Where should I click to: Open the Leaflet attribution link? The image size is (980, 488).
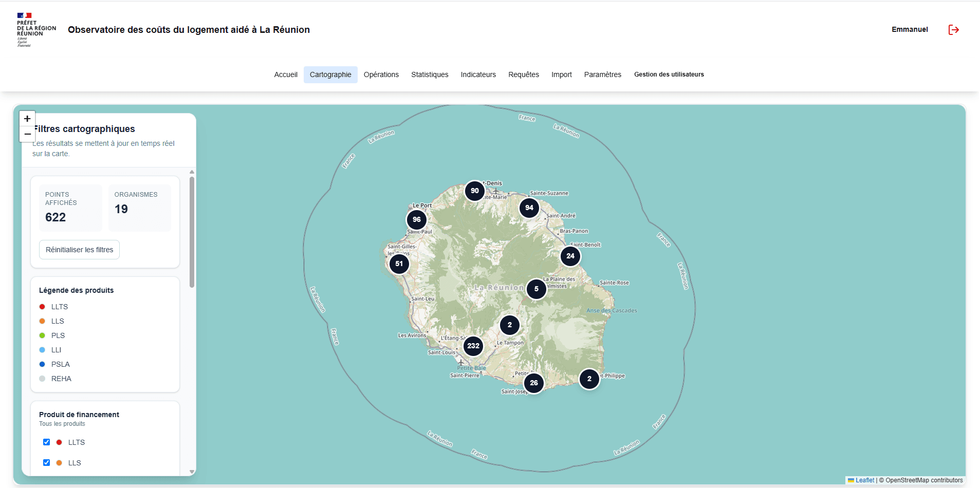[864, 480]
